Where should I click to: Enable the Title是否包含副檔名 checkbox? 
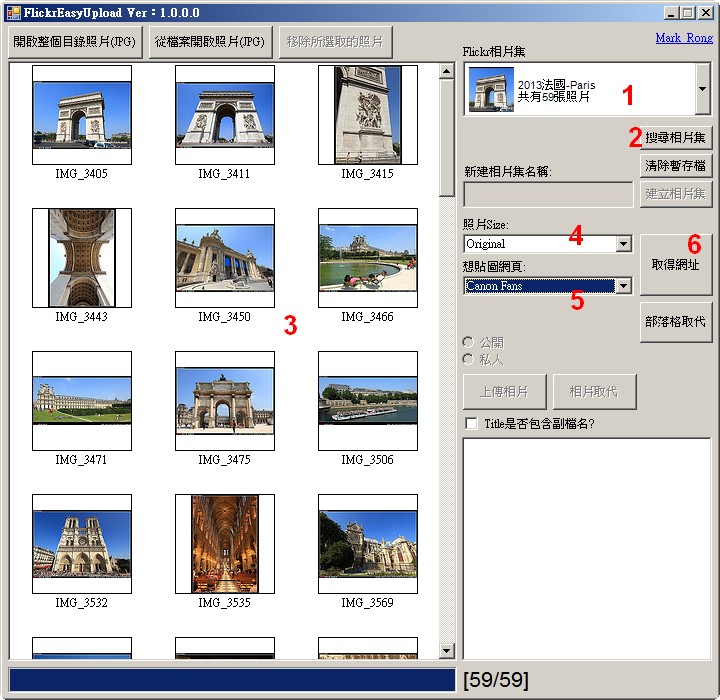point(471,423)
